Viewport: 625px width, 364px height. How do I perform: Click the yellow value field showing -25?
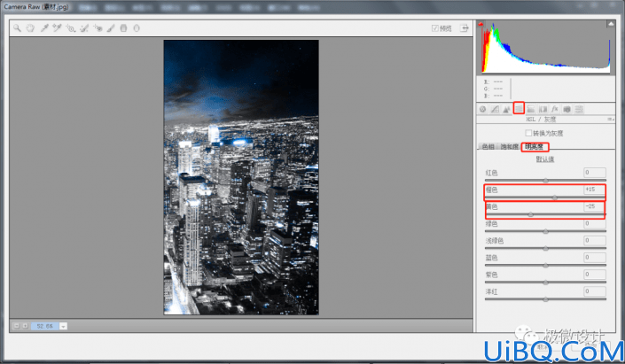pyautogui.click(x=595, y=205)
